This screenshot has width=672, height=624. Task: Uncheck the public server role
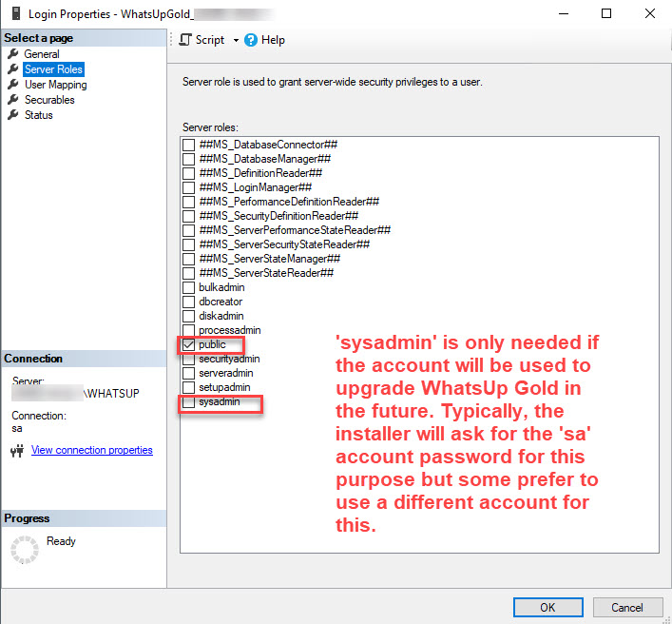click(x=188, y=344)
